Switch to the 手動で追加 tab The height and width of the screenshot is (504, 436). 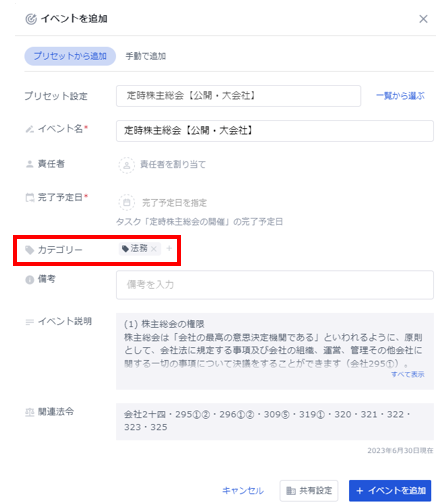(x=146, y=56)
